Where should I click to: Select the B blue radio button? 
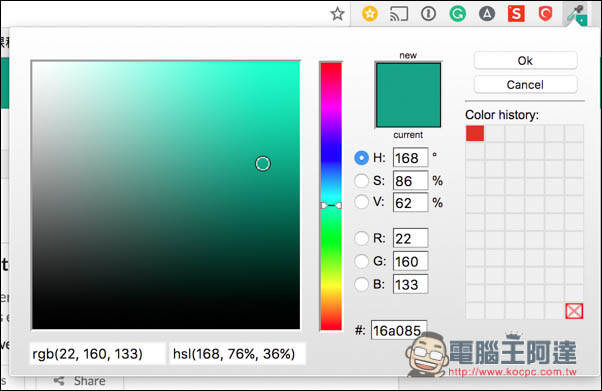(x=361, y=284)
